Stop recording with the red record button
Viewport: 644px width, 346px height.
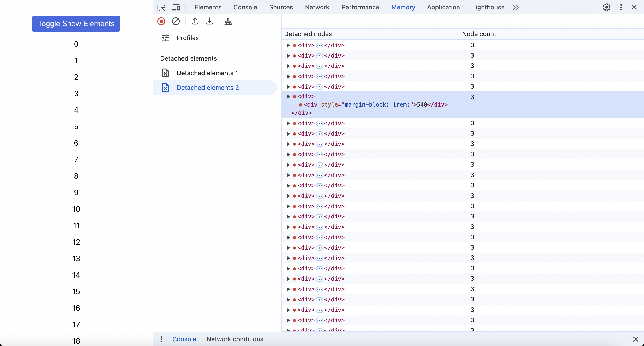(x=161, y=21)
